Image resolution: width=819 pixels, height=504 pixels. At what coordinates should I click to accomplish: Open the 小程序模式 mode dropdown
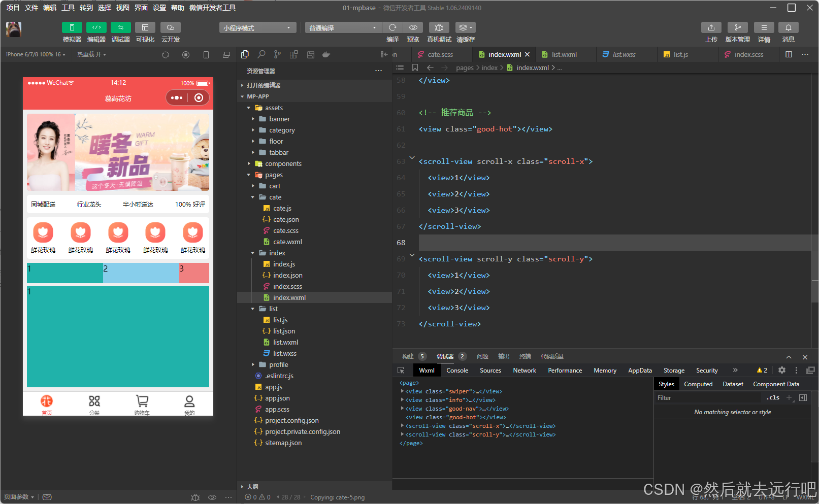point(257,28)
